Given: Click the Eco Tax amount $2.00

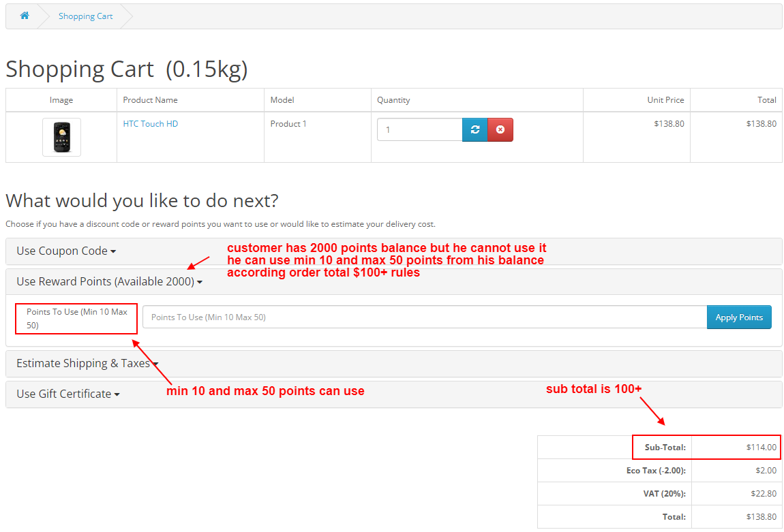Looking at the screenshot, I should [766, 471].
